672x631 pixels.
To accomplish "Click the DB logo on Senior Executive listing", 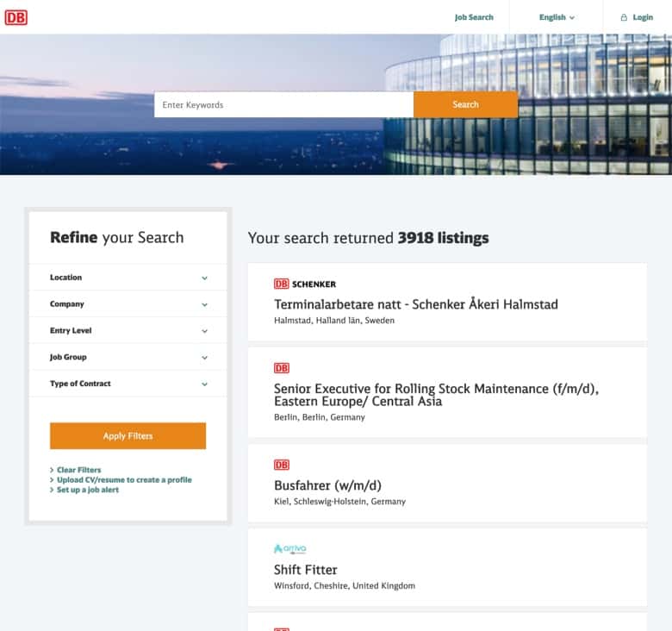I will [282, 368].
